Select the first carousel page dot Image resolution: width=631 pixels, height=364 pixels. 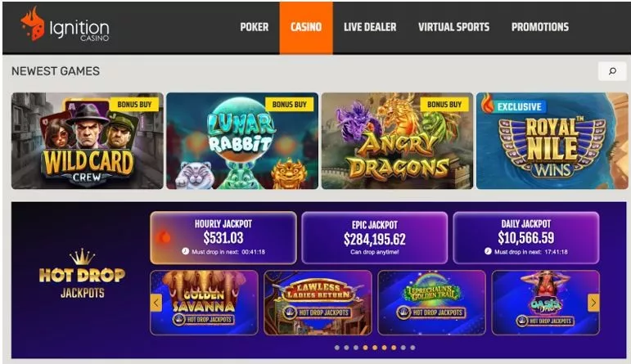coord(337,348)
